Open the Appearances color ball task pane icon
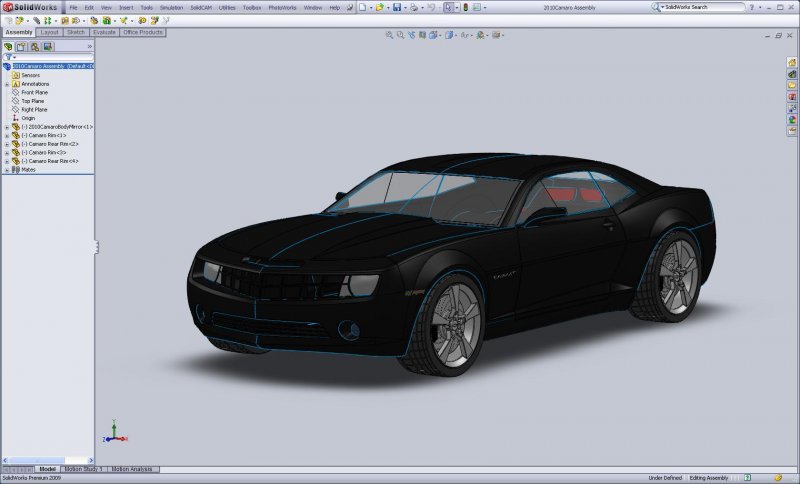Image resolution: width=800 pixels, height=484 pixels. click(x=792, y=120)
